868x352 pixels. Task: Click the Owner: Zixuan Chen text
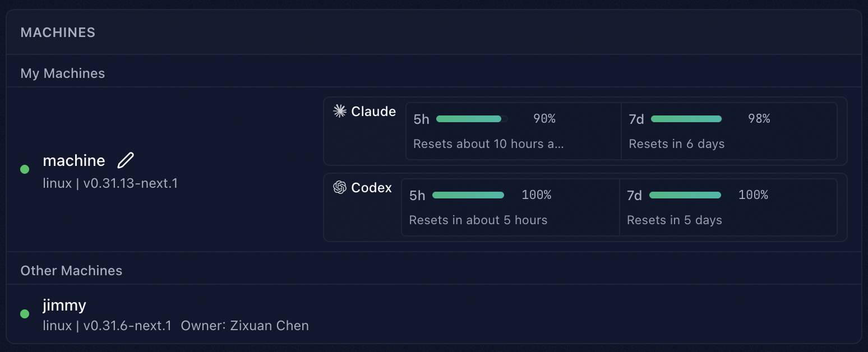coord(245,326)
